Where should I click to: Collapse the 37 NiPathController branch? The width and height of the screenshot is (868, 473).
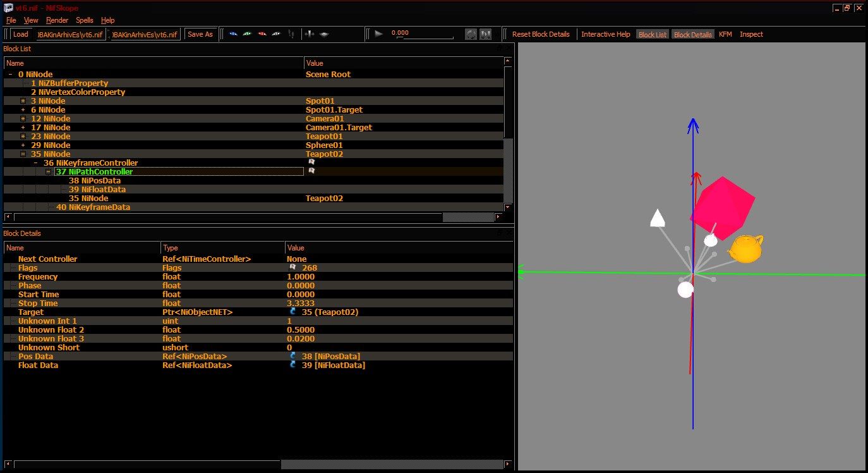(x=49, y=171)
